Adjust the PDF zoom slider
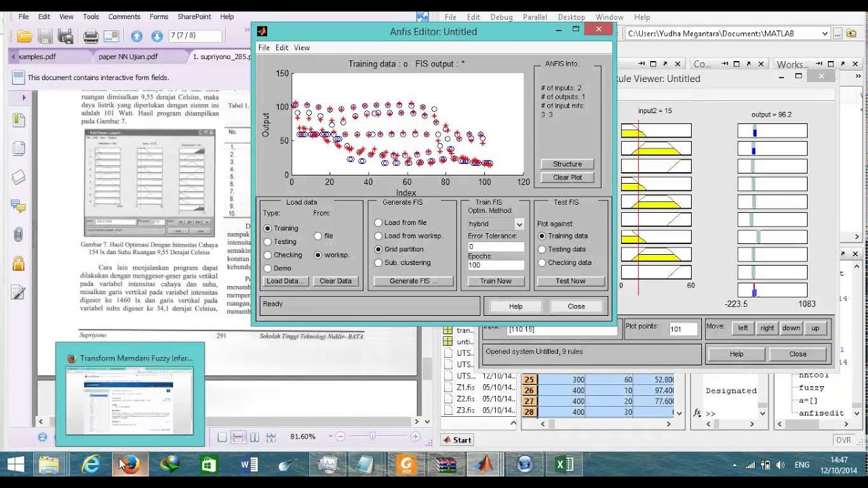Screen dimensions: 868x488 (x=372, y=436)
